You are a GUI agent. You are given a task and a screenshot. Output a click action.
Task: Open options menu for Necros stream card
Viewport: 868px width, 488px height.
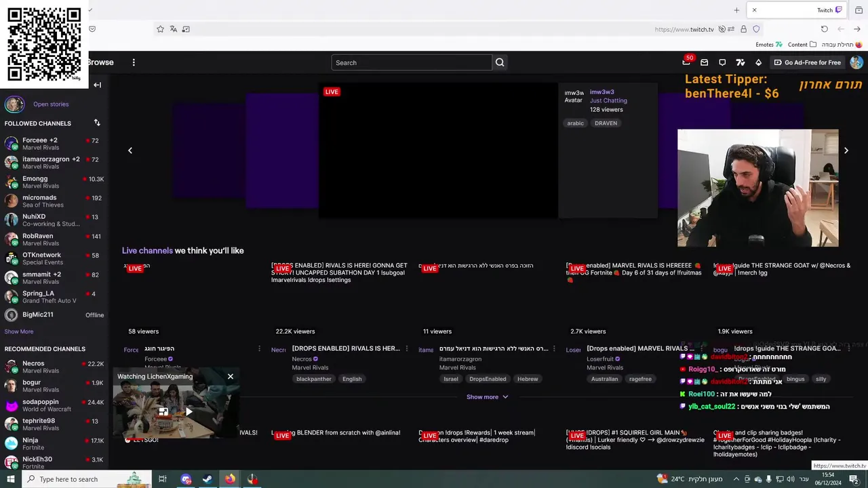[406, 348]
